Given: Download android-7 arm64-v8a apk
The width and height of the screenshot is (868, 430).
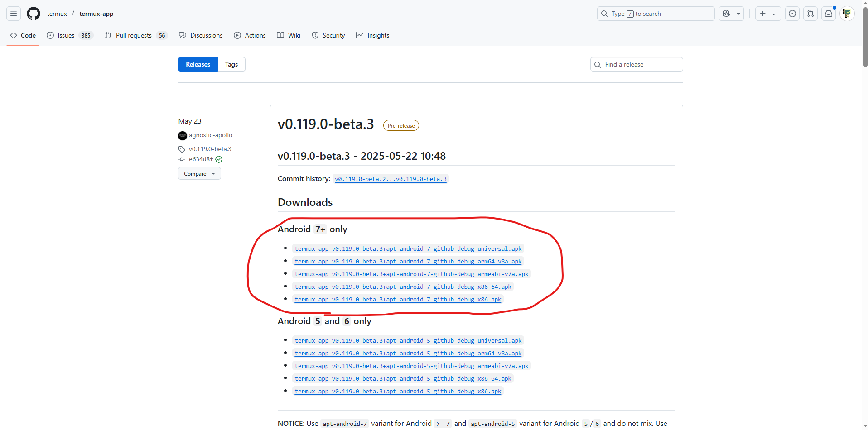Looking at the screenshot, I should (408, 262).
